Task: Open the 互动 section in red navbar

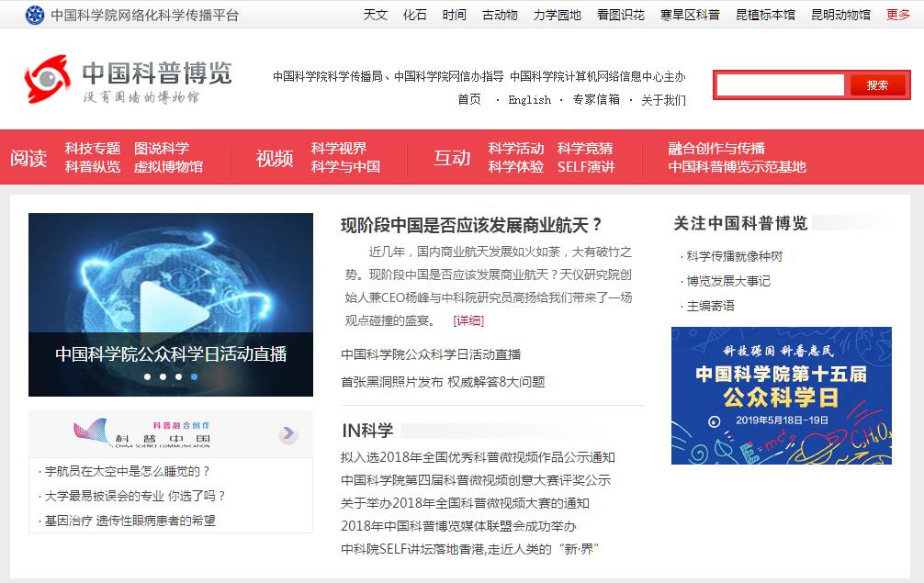Action: point(452,158)
